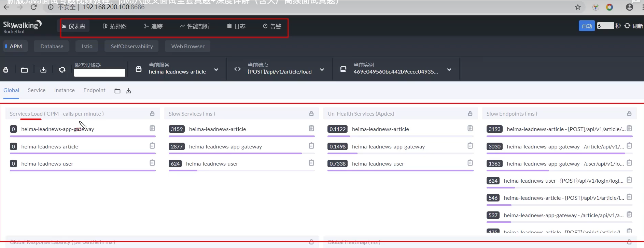Switch to the Global tab
Viewport: 644px width, 248px height.
tap(11, 90)
